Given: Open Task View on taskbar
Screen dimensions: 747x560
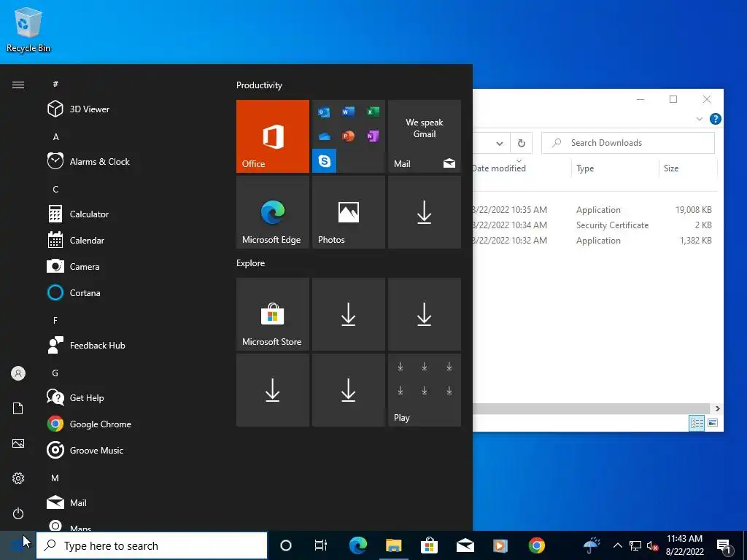Looking at the screenshot, I should tap(321, 545).
